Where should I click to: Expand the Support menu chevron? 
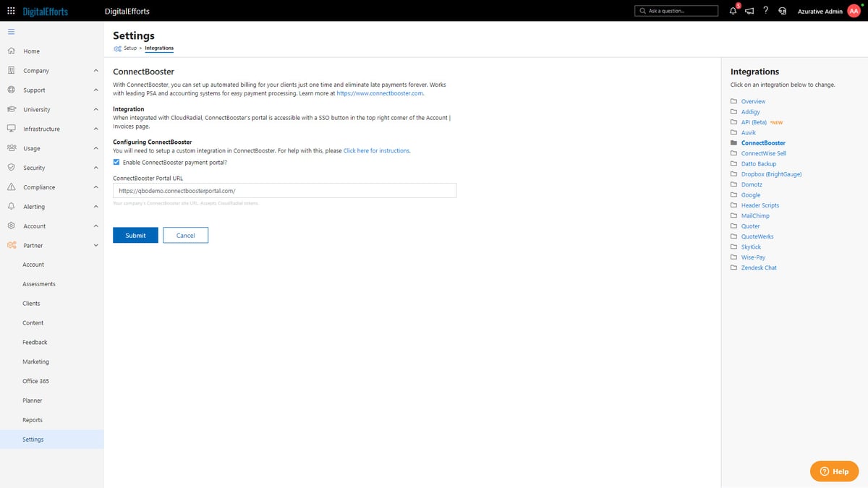(96, 90)
